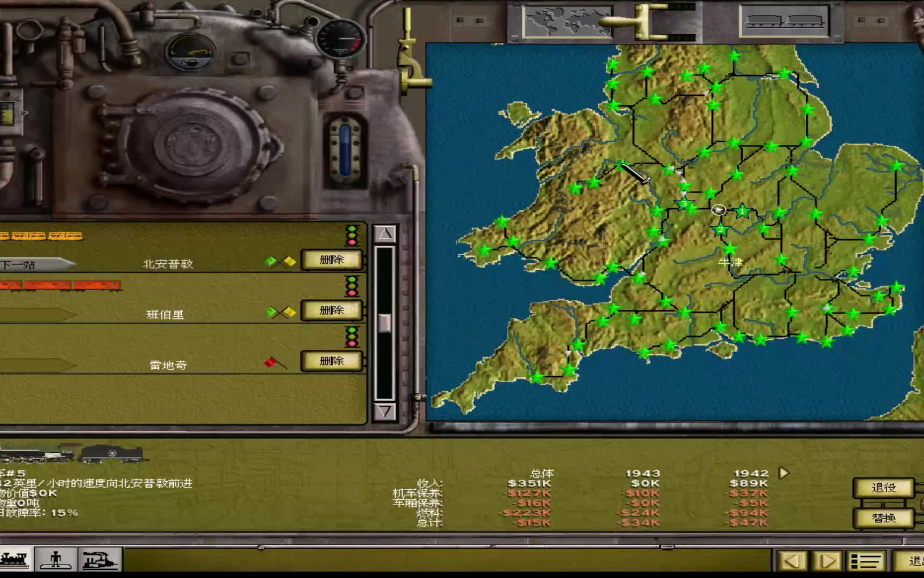Click the green-yellow flags on the 班伯里 row
Image resolution: width=924 pixels, height=578 pixels.
pyautogui.click(x=281, y=312)
